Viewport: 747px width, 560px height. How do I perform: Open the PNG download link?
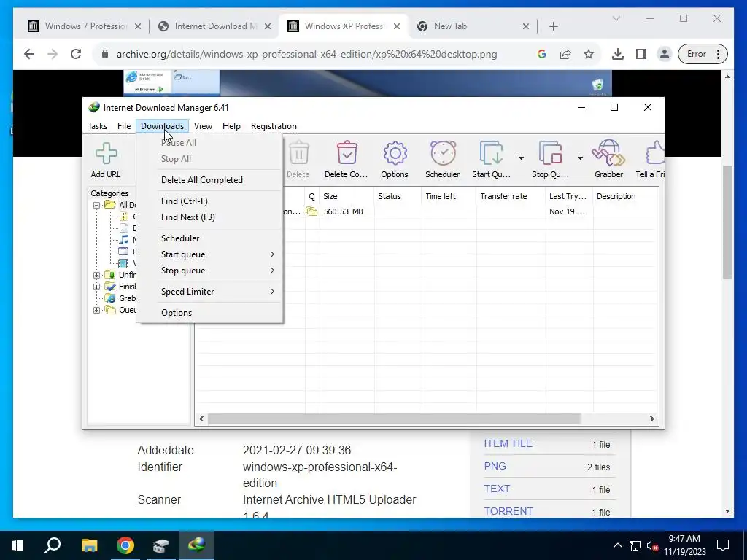[x=495, y=466]
